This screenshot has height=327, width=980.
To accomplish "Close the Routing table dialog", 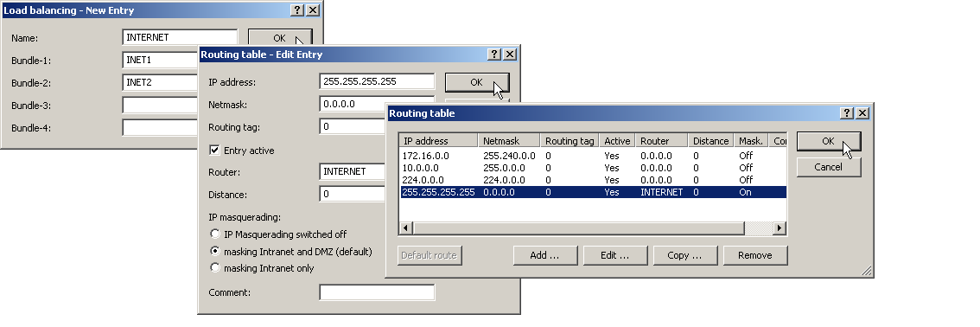I will coord(862,113).
